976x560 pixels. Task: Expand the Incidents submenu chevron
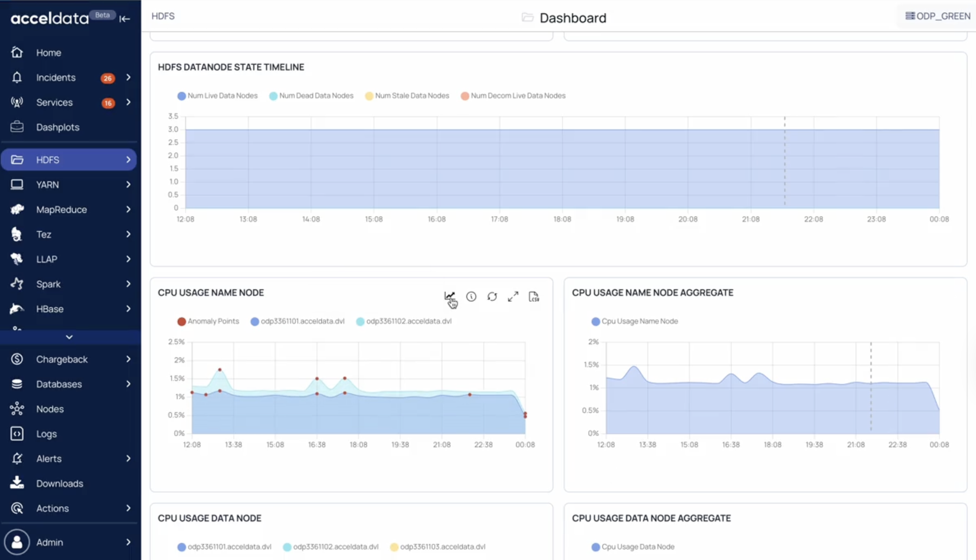point(128,78)
